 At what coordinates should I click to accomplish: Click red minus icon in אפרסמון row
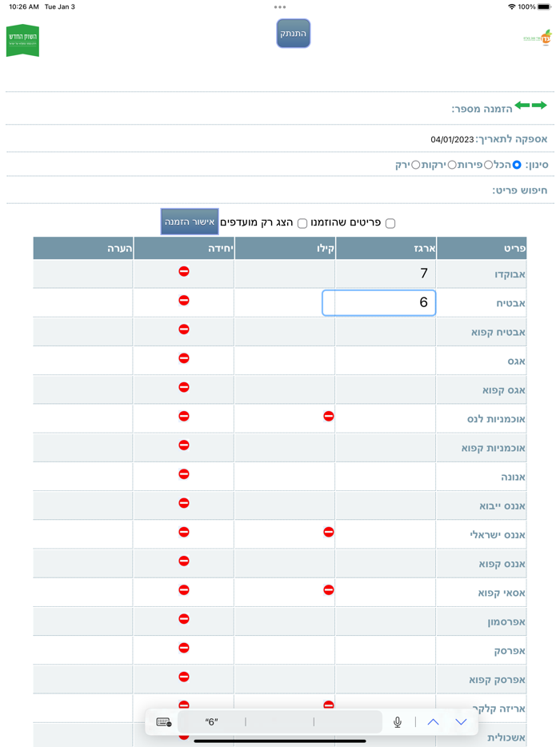coord(184,619)
